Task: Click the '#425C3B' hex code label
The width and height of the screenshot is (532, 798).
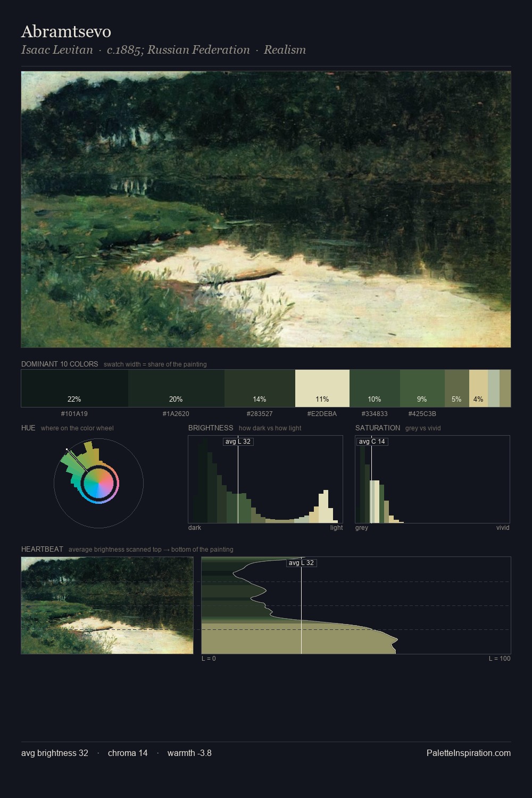Action: (422, 413)
